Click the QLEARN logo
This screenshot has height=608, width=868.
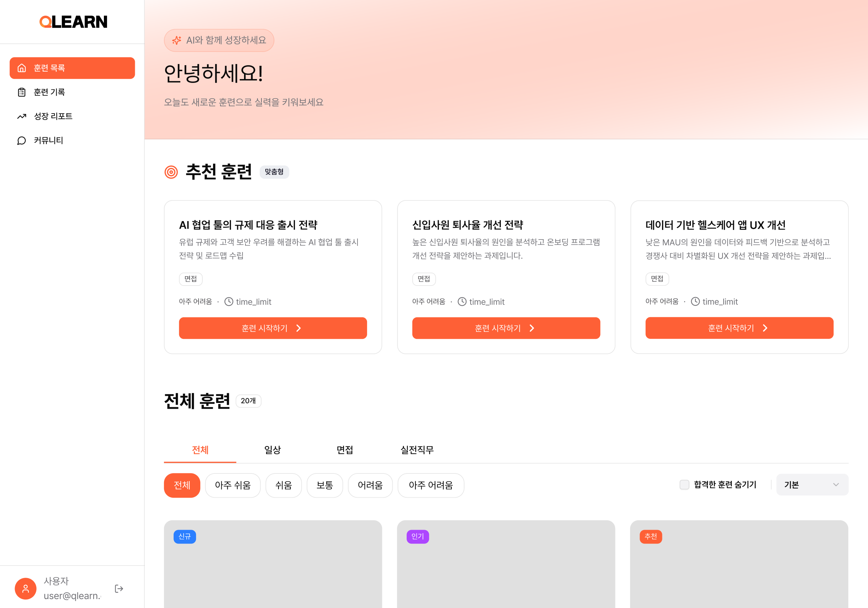pyautogui.click(x=73, y=22)
